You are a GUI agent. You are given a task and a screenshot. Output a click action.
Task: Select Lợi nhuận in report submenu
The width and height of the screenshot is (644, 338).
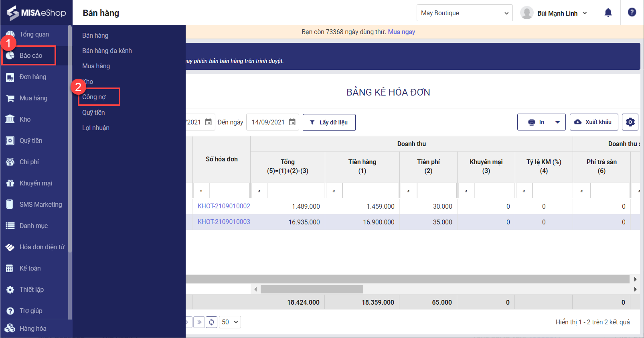click(96, 128)
